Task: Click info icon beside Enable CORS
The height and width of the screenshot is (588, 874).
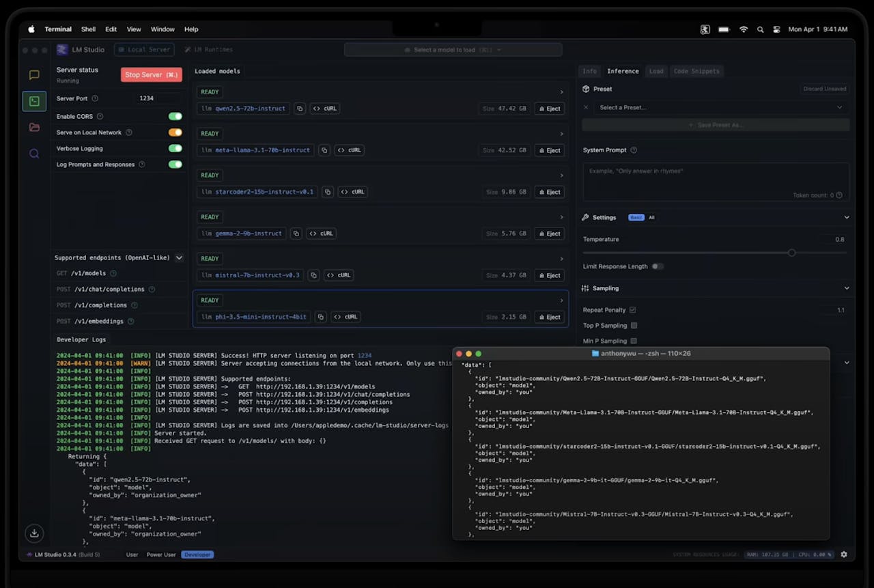Action: 100,116
